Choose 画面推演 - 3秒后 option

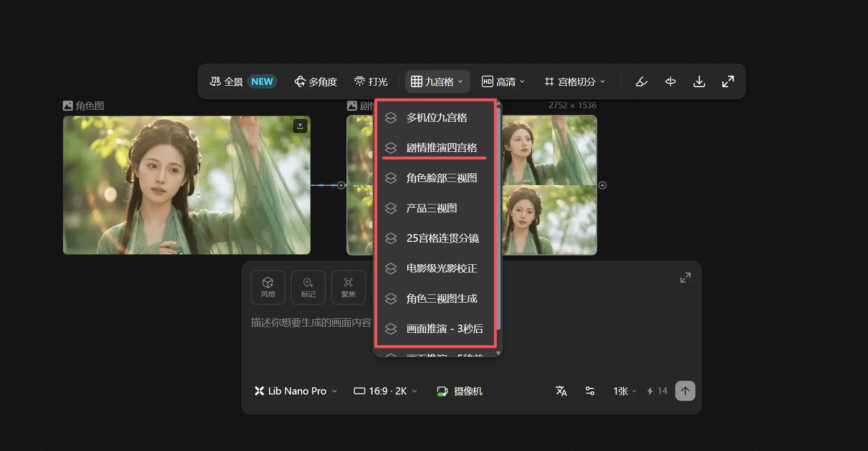(x=436, y=329)
